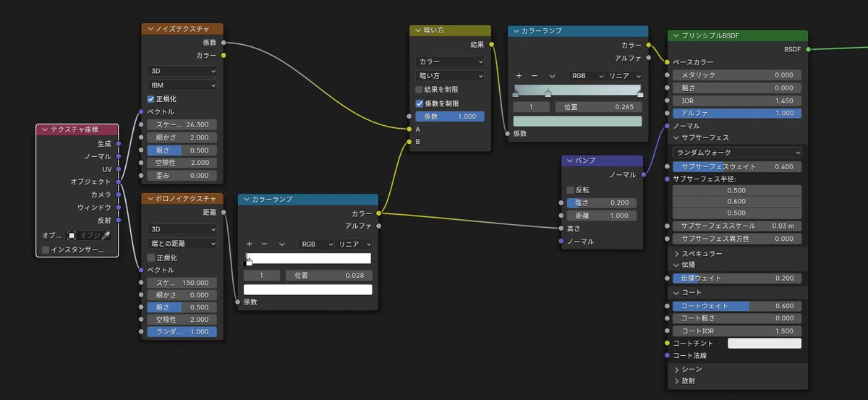
Task: Open the リニア interpolation dropdown in BSDF-linked カラーランプ
Action: coord(625,76)
